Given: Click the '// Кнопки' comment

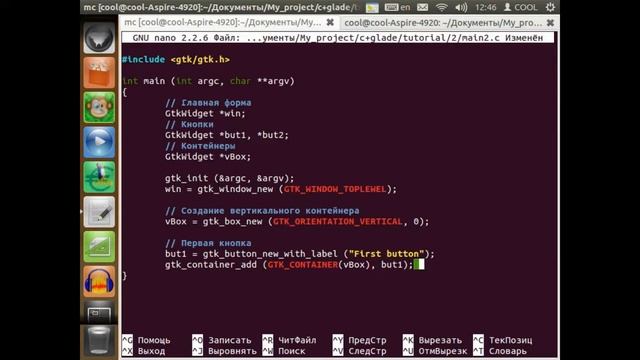Looking at the screenshot, I should [189, 124].
